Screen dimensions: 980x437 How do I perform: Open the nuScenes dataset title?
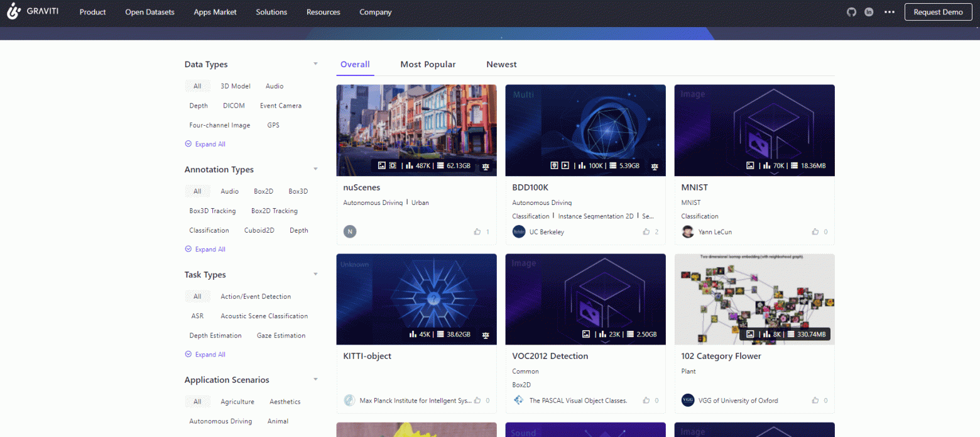tap(361, 187)
